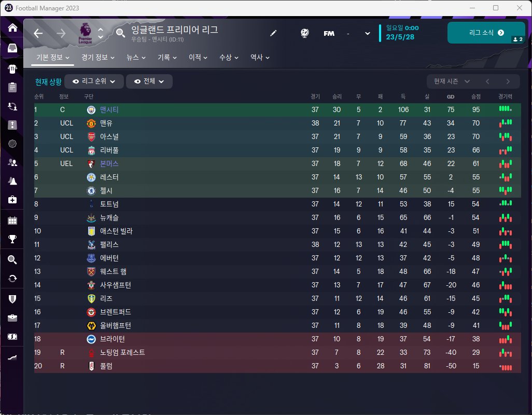Open the briefcase icon in sidebar

tap(12, 317)
